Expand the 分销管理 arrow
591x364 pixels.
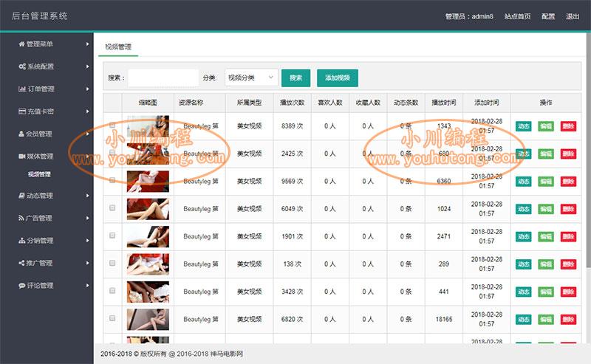click(x=87, y=241)
